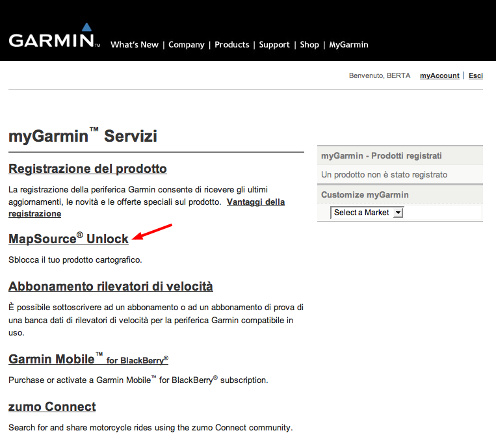Click the 'myGarmin Servizi' page heading
This screenshot has height=448, width=496.
click(x=83, y=136)
